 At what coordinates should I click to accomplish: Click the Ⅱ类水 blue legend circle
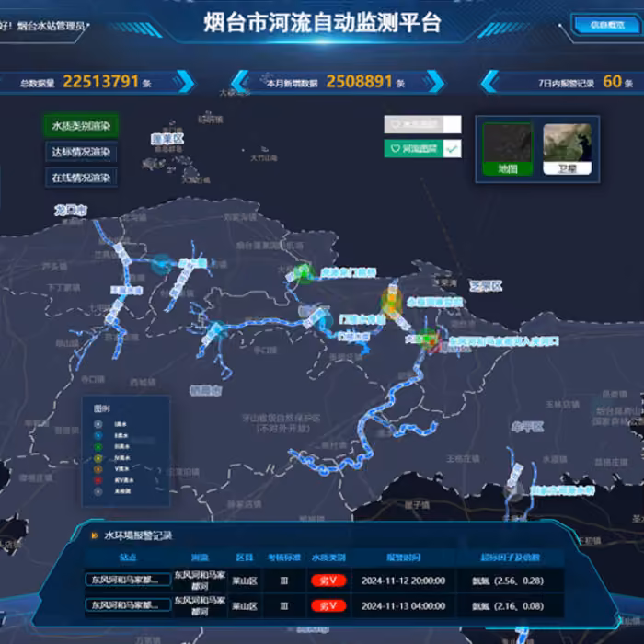pos(98,435)
